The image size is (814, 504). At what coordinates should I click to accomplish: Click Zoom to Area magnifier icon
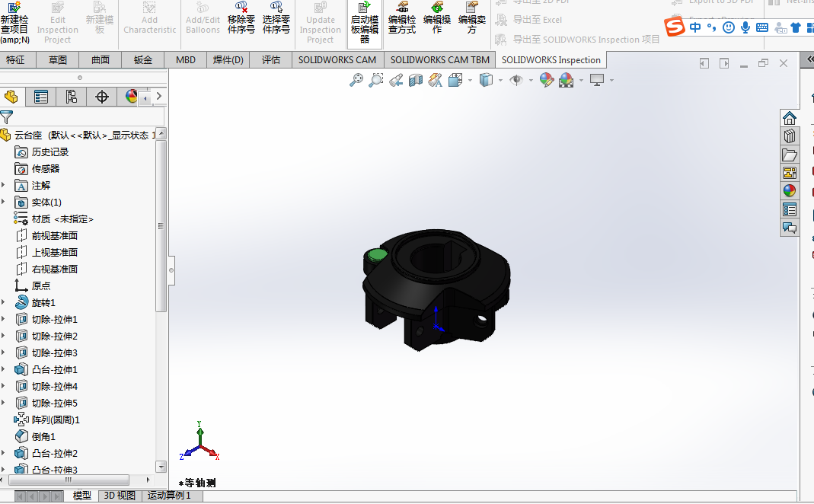375,80
